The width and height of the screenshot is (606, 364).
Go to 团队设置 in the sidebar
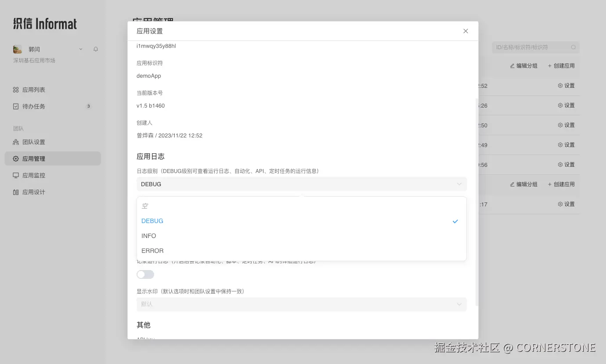click(53, 142)
